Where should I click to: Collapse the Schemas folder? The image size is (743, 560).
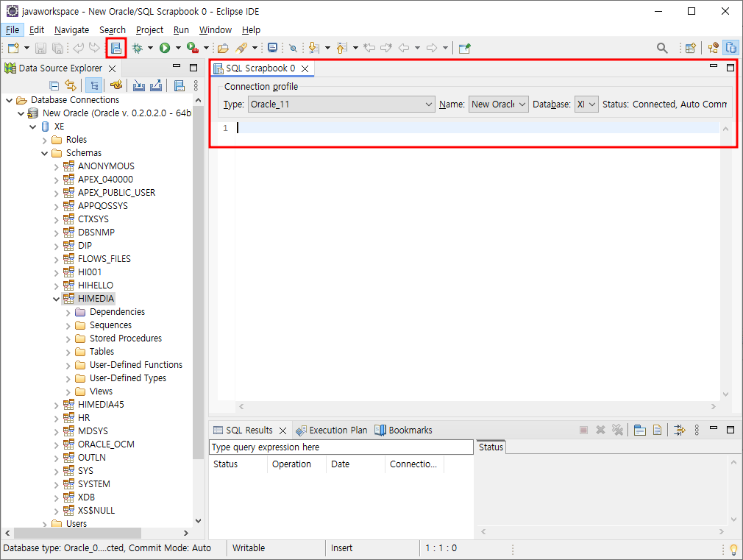click(44, 153)
